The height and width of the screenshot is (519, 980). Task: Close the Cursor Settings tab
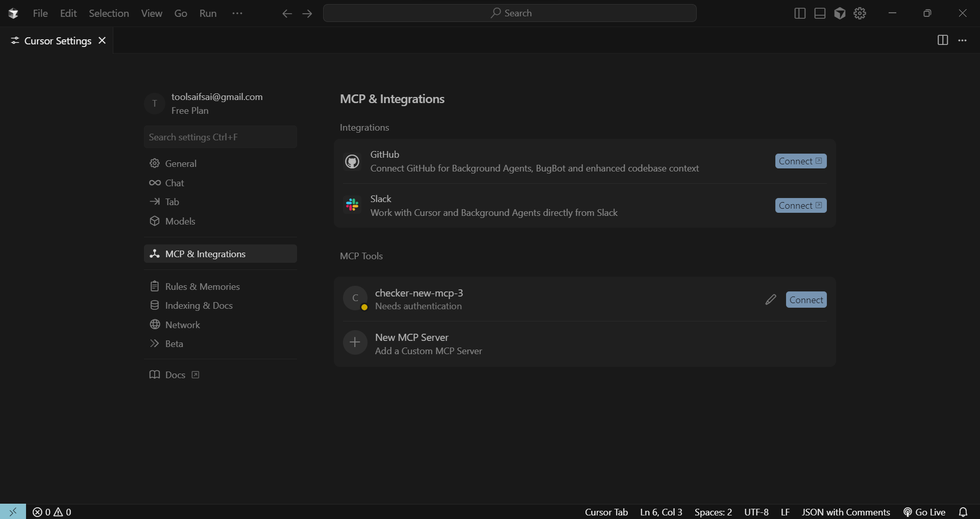click(102, 40)
